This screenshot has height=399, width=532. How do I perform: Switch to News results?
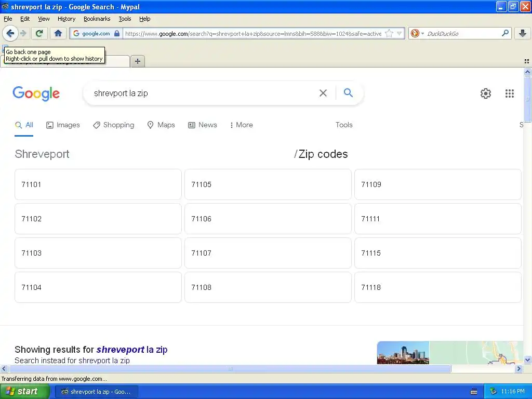coord(203,125)
